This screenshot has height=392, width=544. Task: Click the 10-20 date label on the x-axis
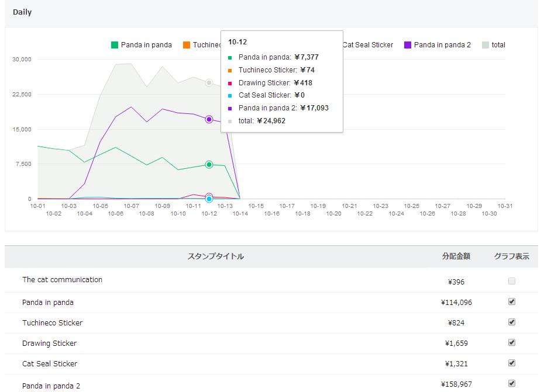pyautogui.click(x=334, y=214)
